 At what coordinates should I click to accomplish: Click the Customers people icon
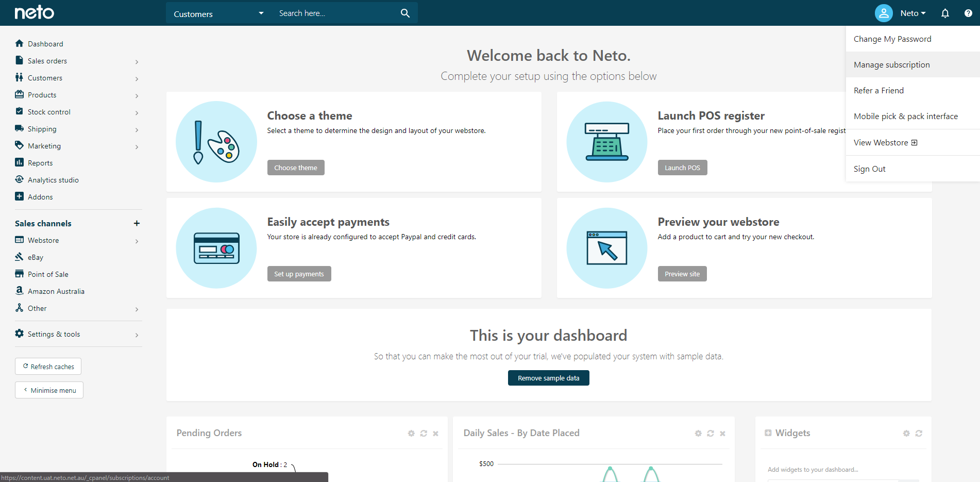pyautogui.click(x=20, y=77)
